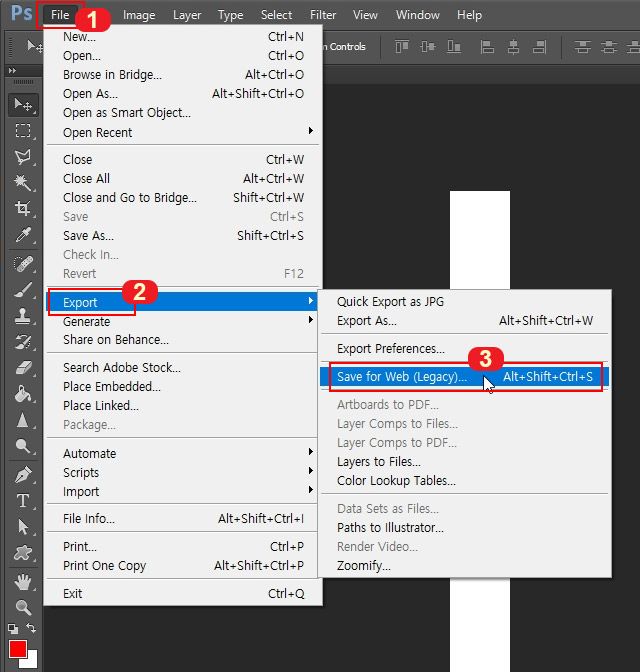
Task: Expand the Export submenu
Action: coord(183,302)
